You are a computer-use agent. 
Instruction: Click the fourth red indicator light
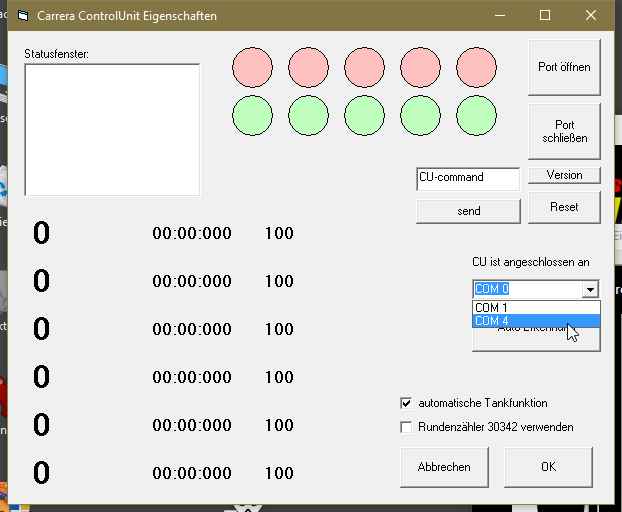pos(420,67)
